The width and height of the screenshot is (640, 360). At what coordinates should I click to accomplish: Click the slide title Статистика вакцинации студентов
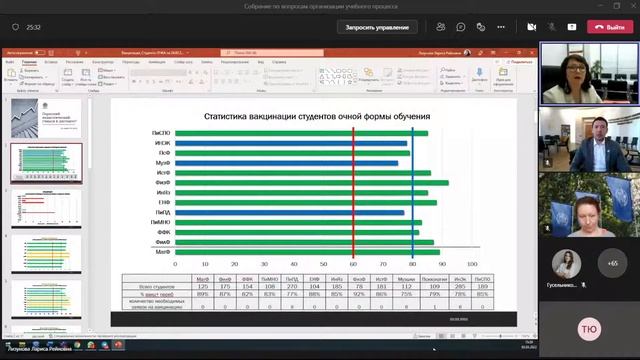click(317, 117)
